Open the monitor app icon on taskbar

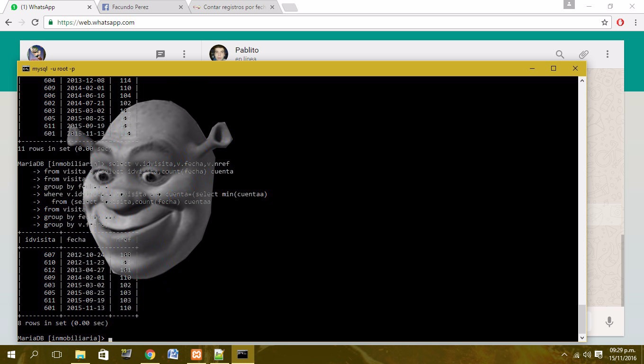126,355
